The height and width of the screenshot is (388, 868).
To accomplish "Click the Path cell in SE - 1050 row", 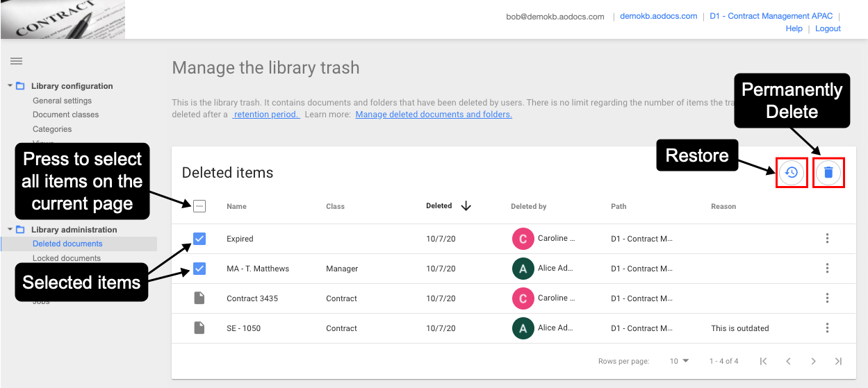I will tap(641, 328).
